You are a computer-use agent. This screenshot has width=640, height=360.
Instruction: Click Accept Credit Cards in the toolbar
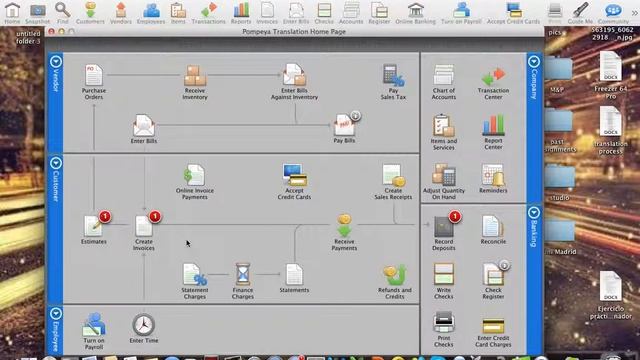tap(513, 13)
